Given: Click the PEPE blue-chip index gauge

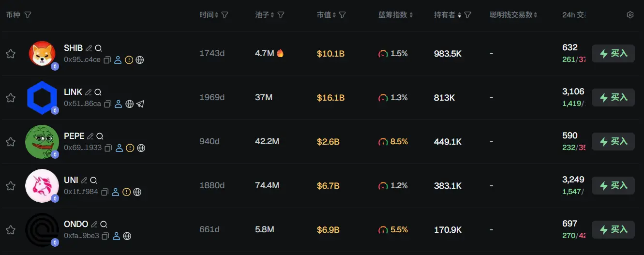Looking at the screenshot, I should pos(383,142).
